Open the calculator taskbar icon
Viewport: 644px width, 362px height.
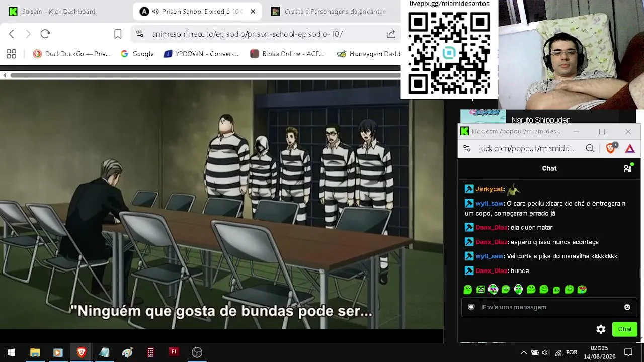coord(150,352)
